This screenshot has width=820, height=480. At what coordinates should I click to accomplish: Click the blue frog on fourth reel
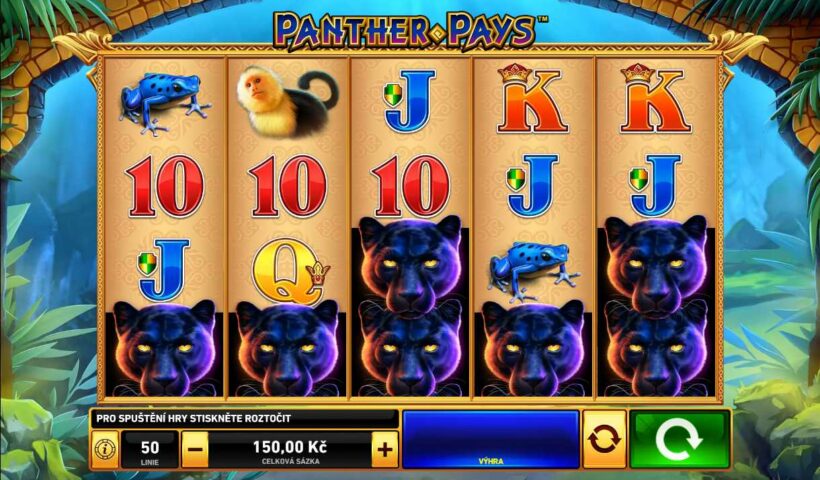click(x=533, y=270)
